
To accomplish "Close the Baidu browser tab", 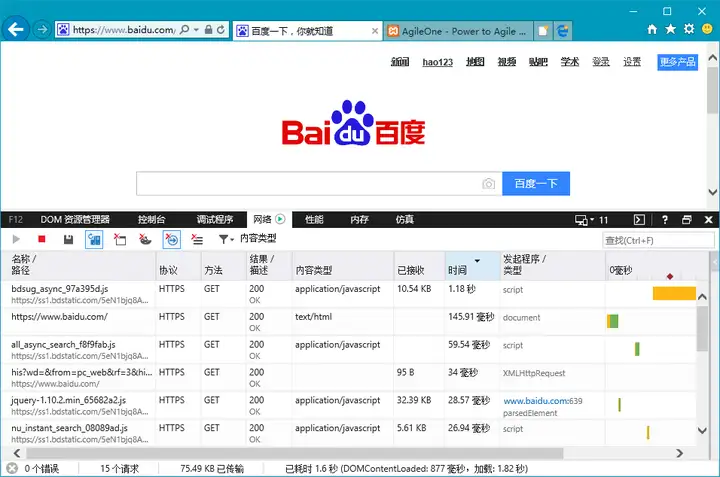I will click(x=375, y=31).
